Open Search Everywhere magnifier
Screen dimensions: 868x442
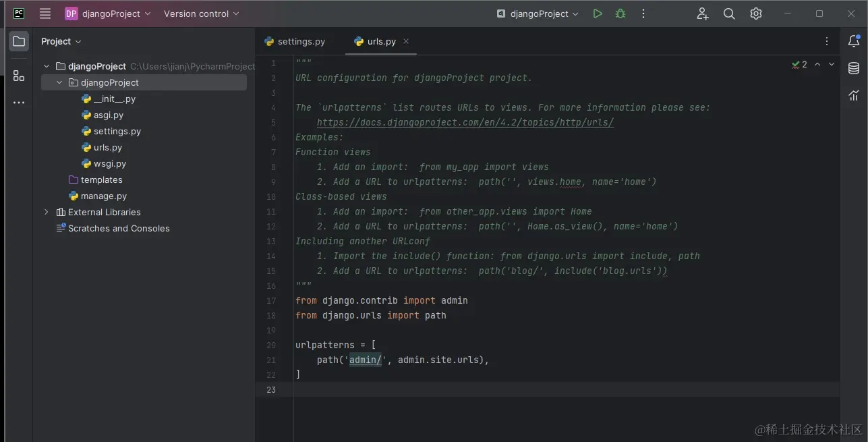click(x=729, y=13)
